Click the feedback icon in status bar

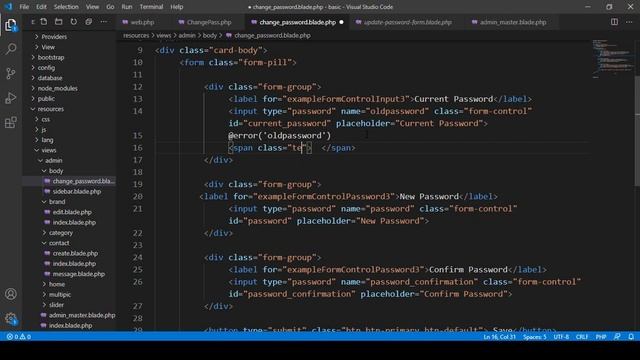[617, 337]
